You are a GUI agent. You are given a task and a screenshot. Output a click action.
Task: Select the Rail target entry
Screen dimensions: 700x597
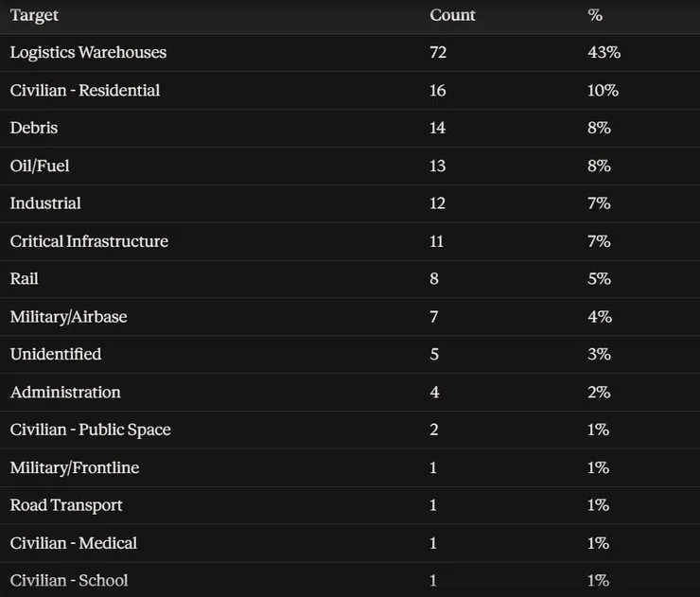click(x=350, y=279)
